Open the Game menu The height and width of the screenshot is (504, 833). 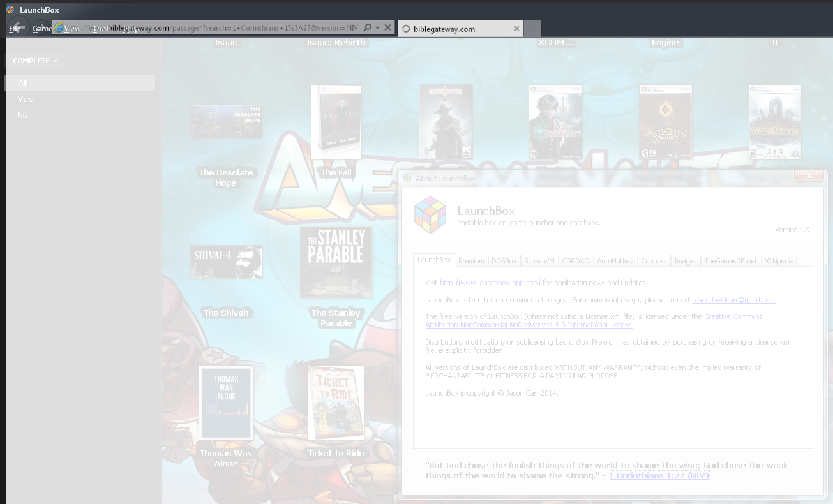click(43, 29)
